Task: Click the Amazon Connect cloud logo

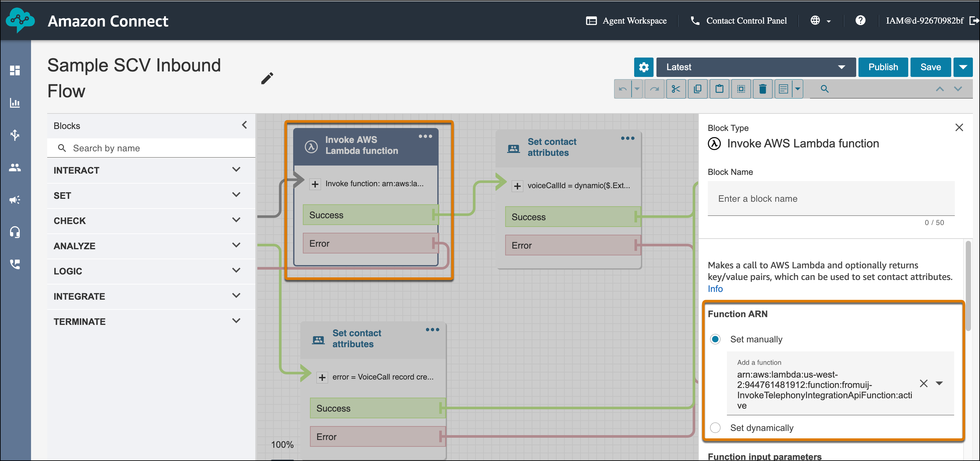Action: tap(20, 20)
